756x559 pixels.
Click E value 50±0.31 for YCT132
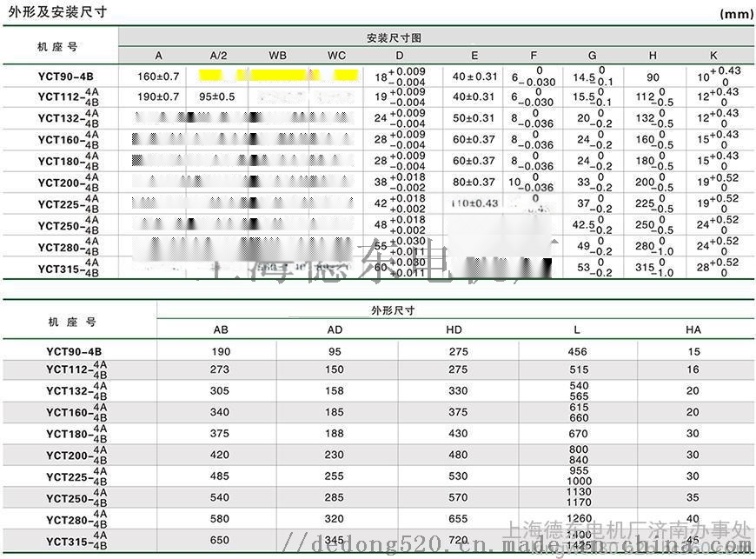tap(474, 118)
